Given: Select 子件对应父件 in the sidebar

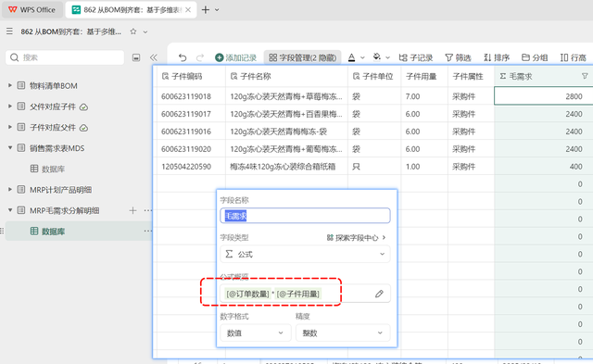Looking at the screenshot, I should coord(53,128).
